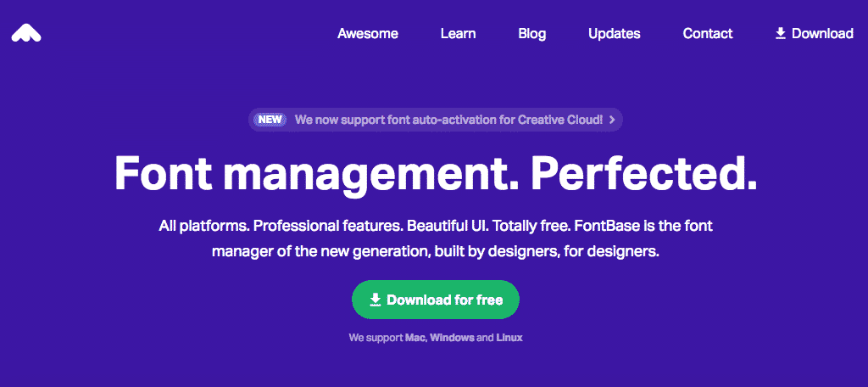Expand the announcement banner chevron arrow

point(612,119)
